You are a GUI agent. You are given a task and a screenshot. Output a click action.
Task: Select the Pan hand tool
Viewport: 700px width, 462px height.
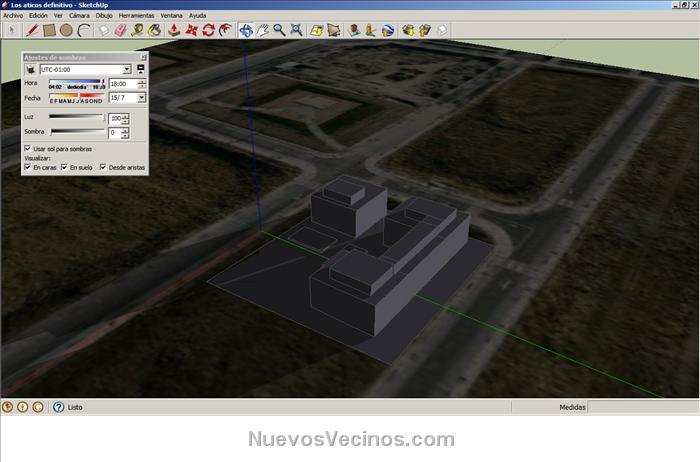[x=263, y=30]
